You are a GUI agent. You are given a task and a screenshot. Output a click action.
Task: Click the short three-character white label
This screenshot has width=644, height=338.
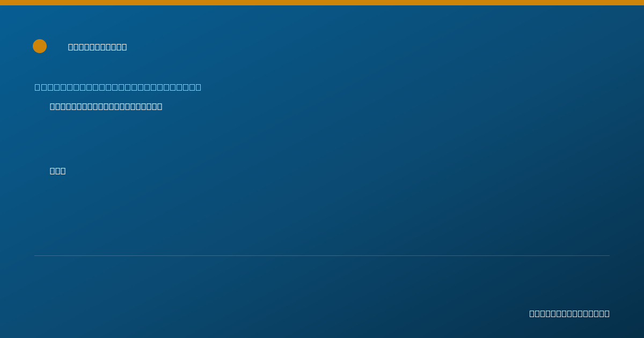57,171
